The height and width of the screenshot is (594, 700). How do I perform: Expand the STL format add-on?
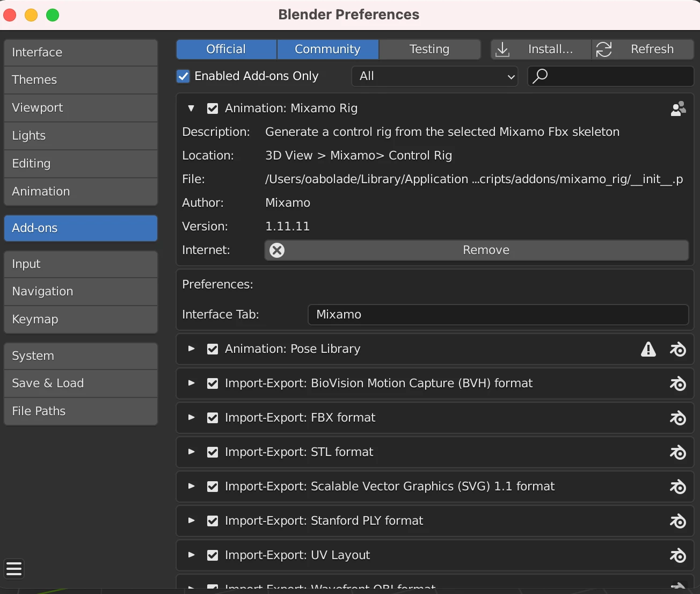191,452
